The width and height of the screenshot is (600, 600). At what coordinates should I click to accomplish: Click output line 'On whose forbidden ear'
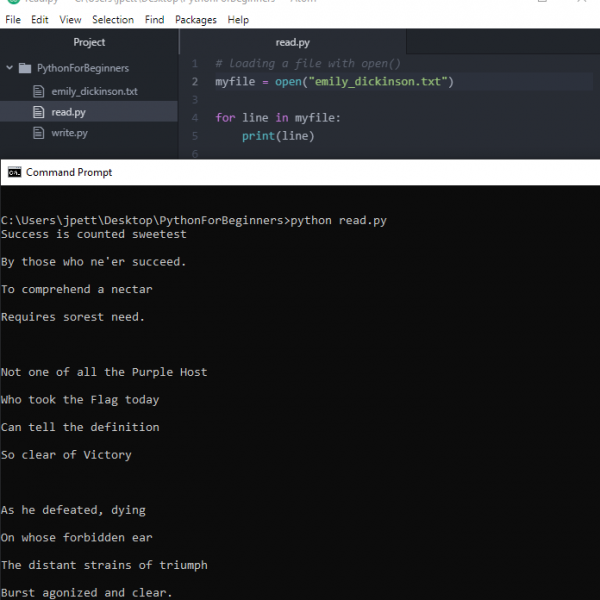pyautogui.click(x=77, y=538)
